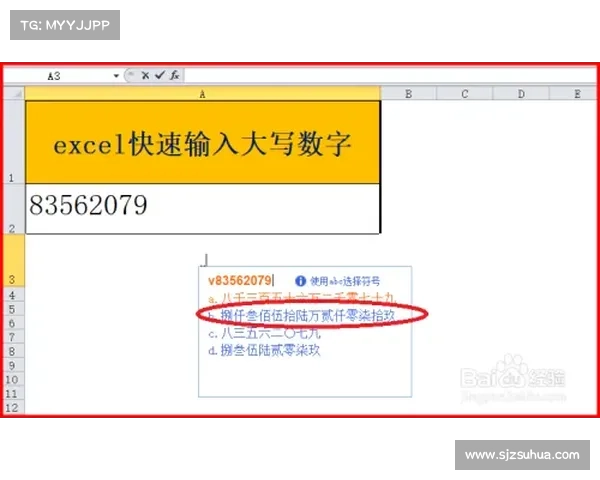
Task: Select row 6 header
Action: pyautogui.click(x=14, y=323)
